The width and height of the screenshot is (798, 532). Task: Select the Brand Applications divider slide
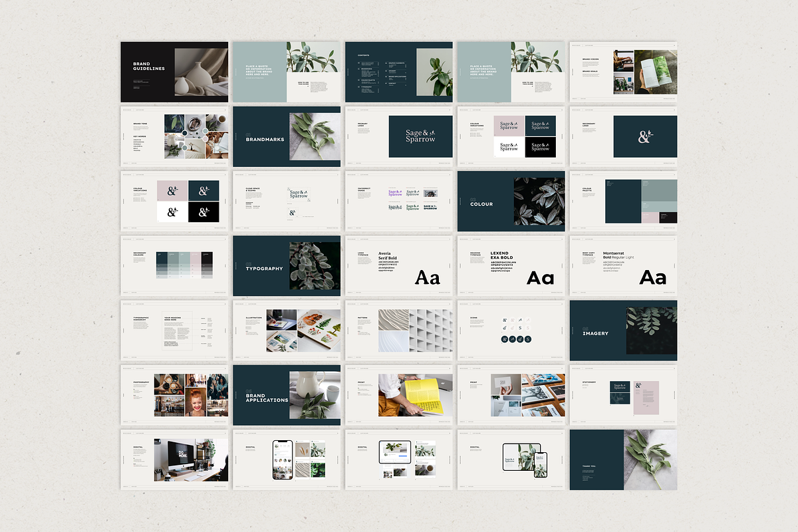point(286,395)
